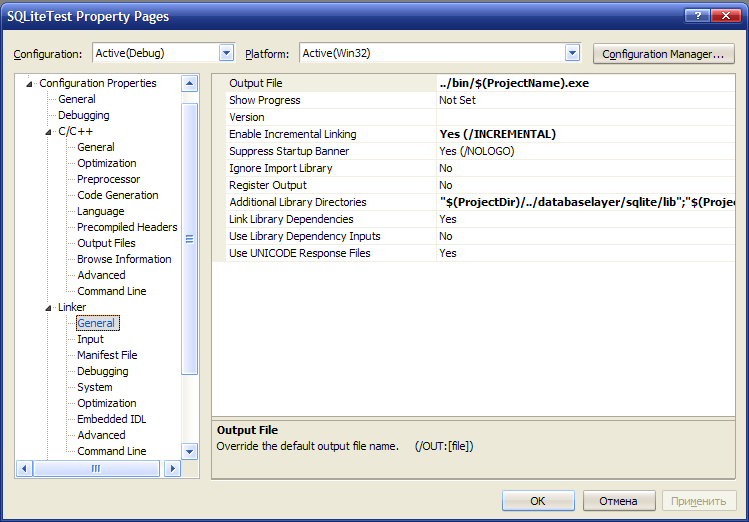Close the SQLiteTest Property Pages dialog
Viewport: 749px width, 522px height.
coord(726,16)
